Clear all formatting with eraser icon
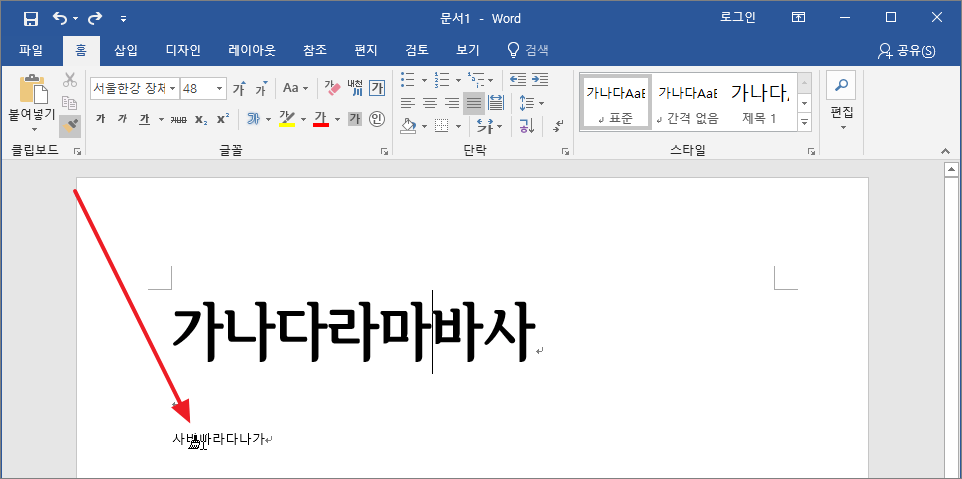Screen dimensions: 962x479 (332, 88)
